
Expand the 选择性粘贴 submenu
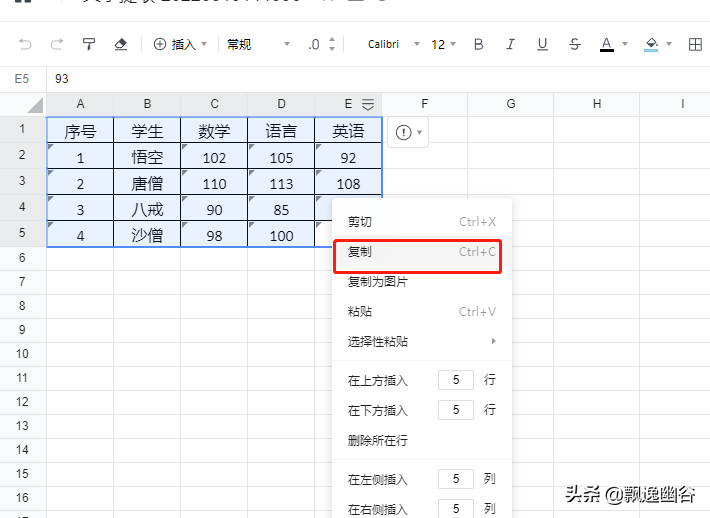pyautogui.click(x=422, y=341)
